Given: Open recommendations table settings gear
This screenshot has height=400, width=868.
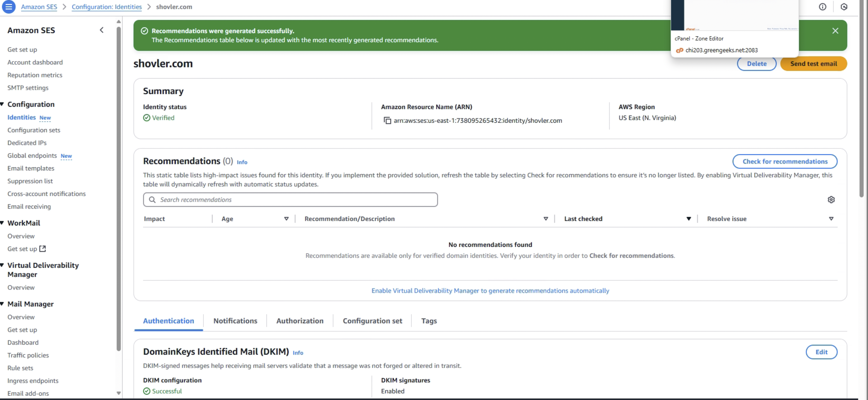Looking at the screenshot, I should pos(831,200).
